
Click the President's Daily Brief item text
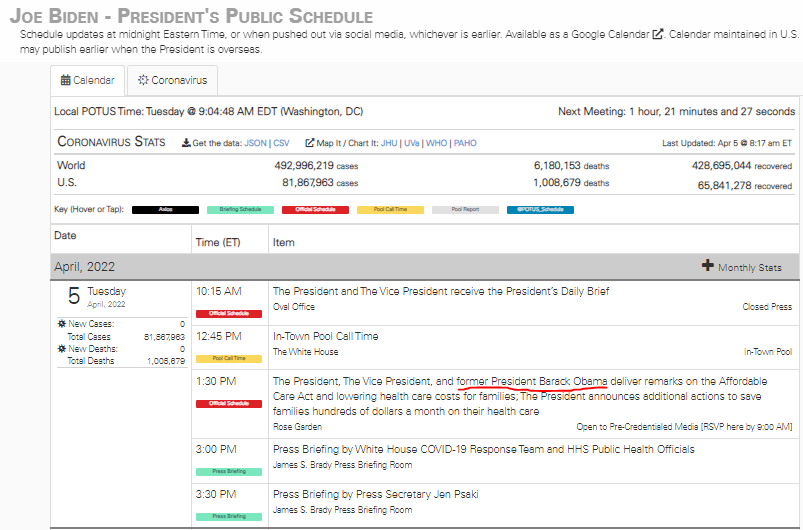point(441,291)
